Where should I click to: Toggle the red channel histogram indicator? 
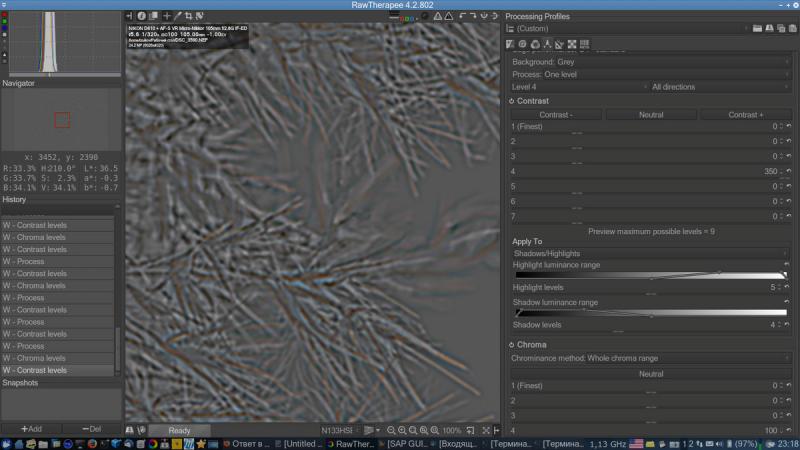tap(5, 15)
